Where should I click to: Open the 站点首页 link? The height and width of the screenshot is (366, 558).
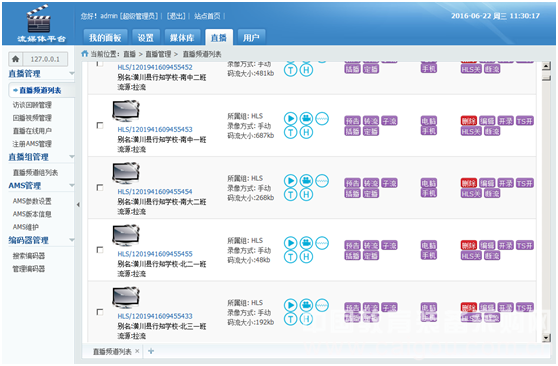pyautogui.click(x=207, y=16)
